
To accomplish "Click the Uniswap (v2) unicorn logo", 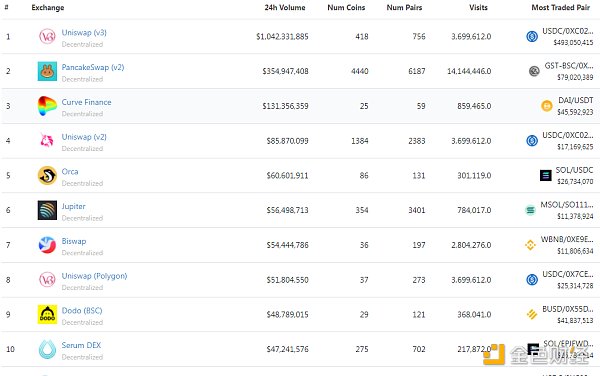I will (47, 140).
